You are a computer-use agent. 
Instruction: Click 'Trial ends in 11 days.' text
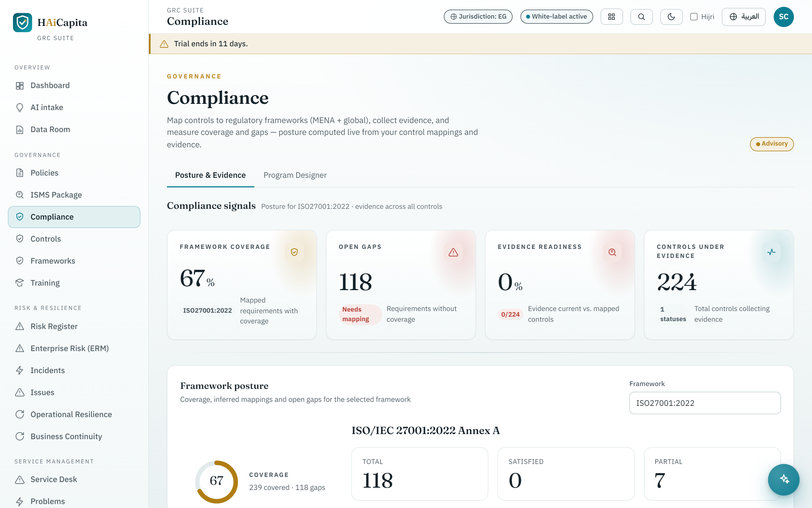211,44
